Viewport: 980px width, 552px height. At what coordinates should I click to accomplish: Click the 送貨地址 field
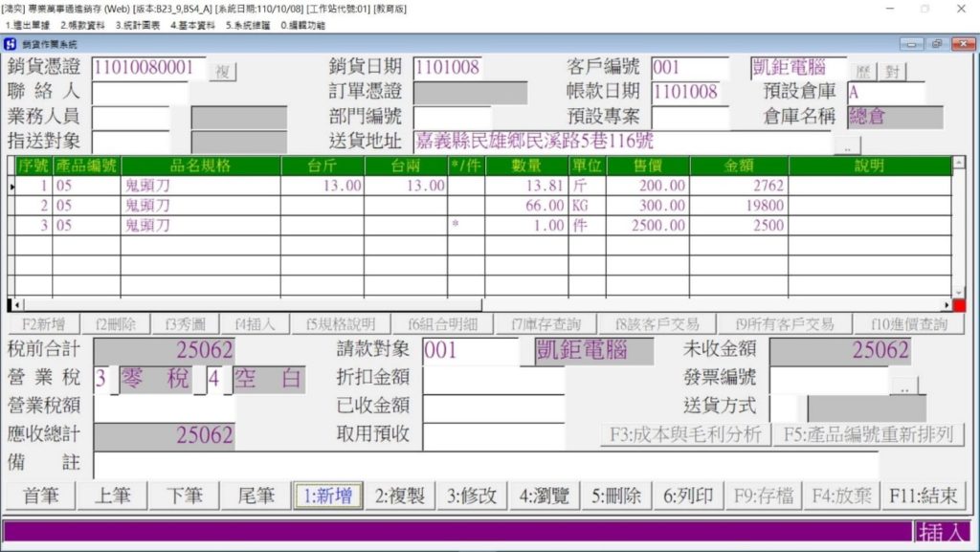623,142
